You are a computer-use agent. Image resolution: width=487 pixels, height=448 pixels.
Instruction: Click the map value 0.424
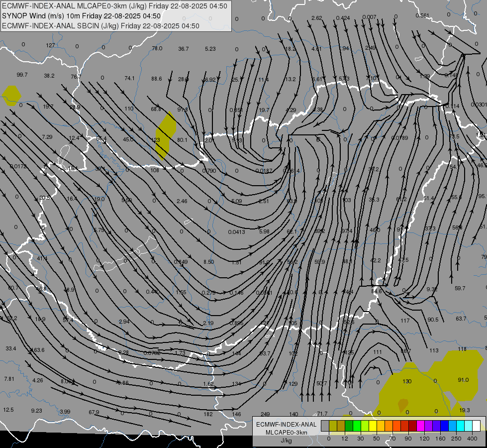343,18
